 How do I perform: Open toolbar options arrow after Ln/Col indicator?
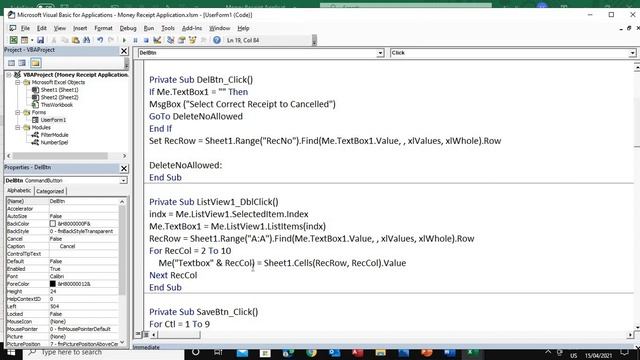pyautogui.click(x=314, y=40)
